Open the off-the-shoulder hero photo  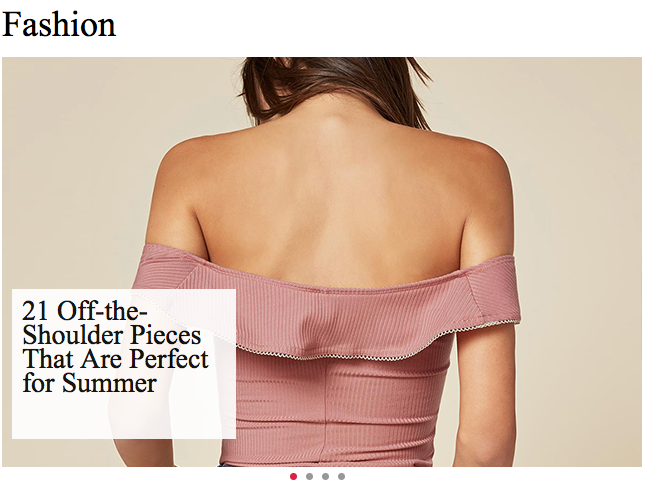(322, 262)
